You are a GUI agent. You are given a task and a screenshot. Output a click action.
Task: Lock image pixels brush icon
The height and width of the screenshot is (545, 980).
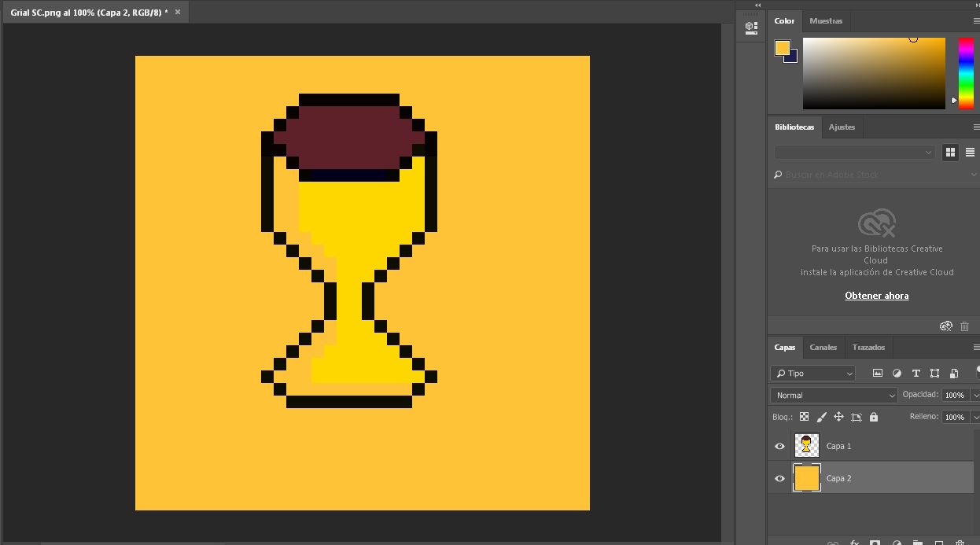click(x=821, y=417)
